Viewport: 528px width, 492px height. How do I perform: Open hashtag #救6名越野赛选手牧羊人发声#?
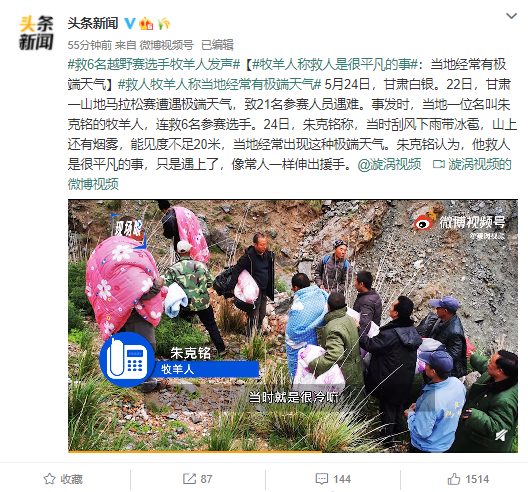(154, 64)
